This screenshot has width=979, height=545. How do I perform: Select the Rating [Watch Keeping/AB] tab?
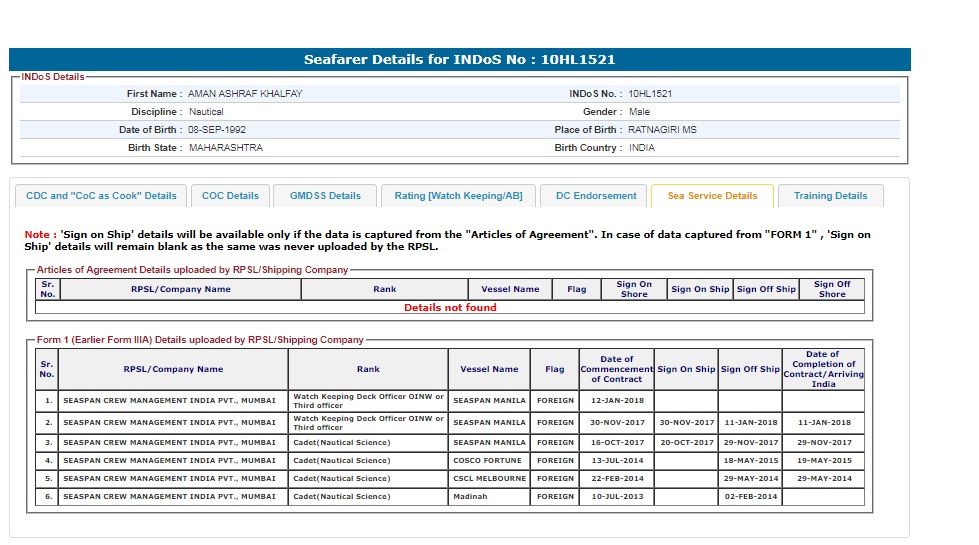click(x=458, y=196)
